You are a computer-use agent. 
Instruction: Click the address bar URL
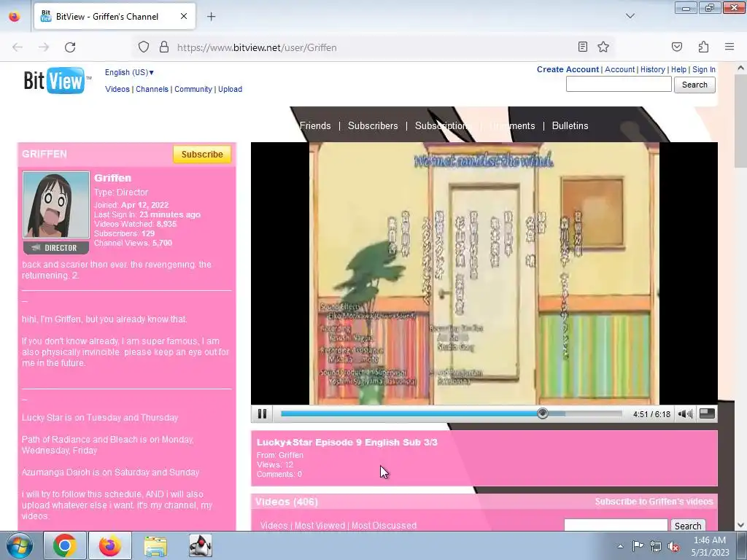click(257, 47)
